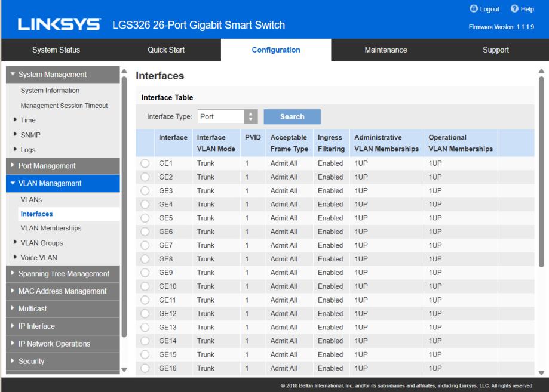Click the Logout link text
549x392 pixels.
tap(489, 9)
